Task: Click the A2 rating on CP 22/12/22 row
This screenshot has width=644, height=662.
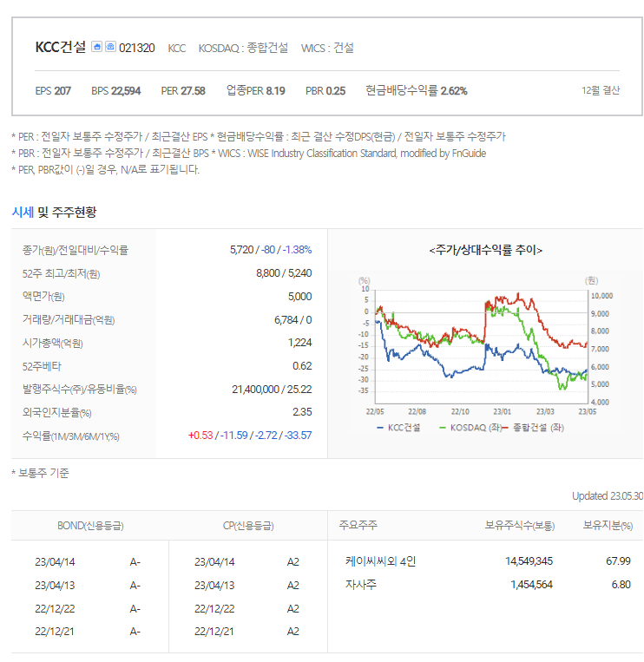Action: pos(293,609)
